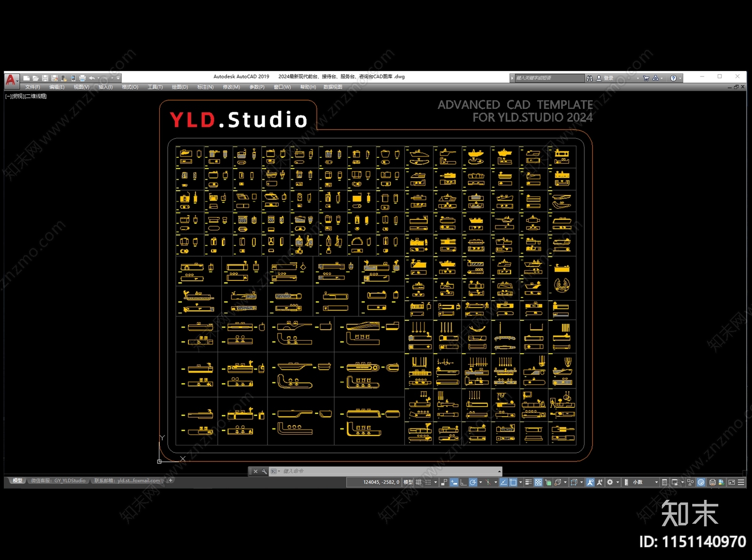Click the 二维线框 visual style label

pyautogui.click(x=35, y=96)
